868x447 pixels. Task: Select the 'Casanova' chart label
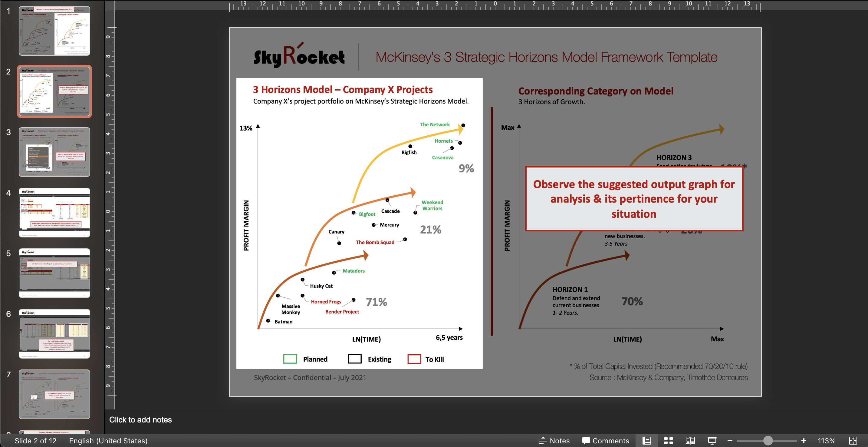tap(442, 157)
